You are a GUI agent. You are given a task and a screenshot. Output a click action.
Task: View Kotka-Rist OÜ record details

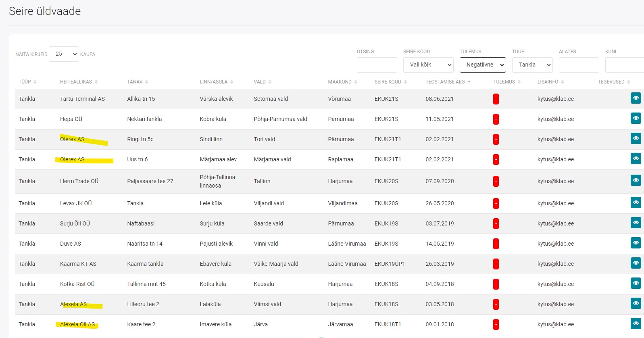pyautogui.click(x=636, y=283)
